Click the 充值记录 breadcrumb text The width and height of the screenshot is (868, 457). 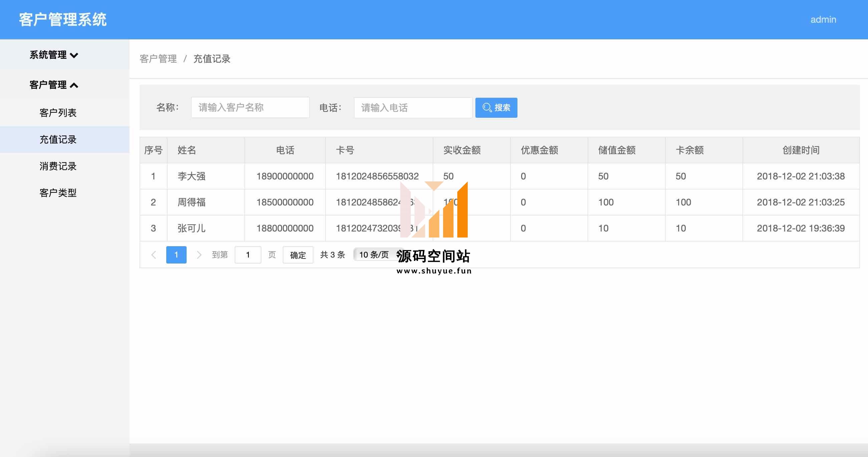[212, 59]
